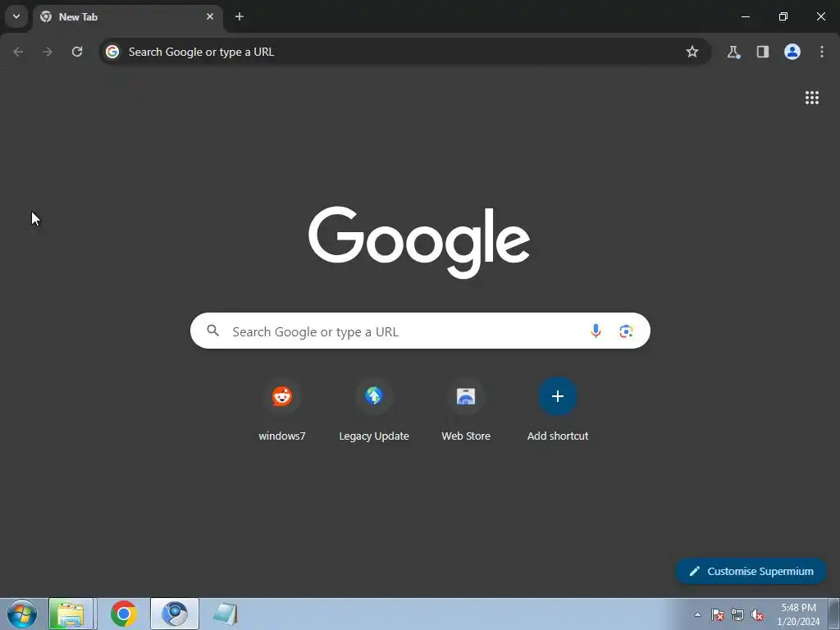Toggle the side panel button
The width and height of the screenshot is (840, 630).
click(x=763, y=52)
